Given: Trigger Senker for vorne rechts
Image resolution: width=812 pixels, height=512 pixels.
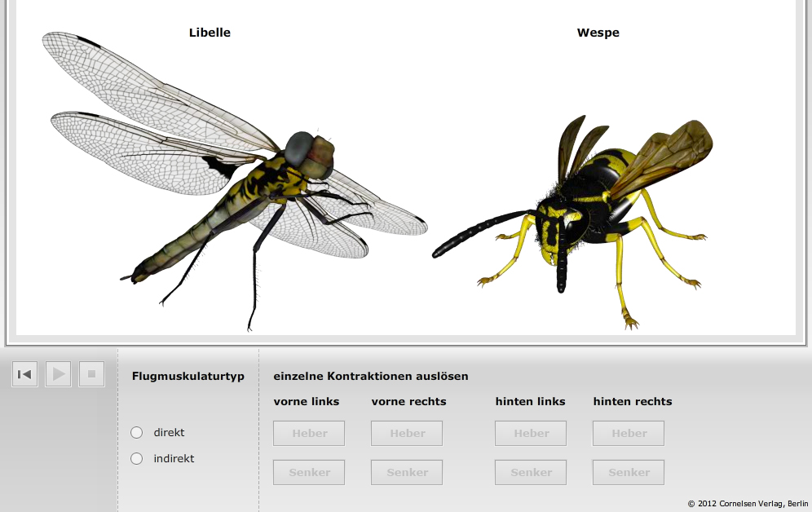Looking at the screenshot, I should 407,473.
